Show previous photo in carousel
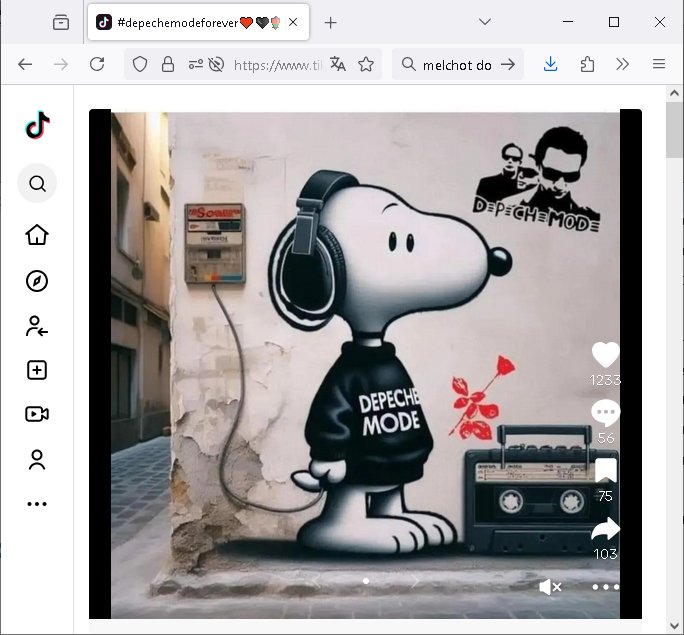The image size is (684, 635). coord(316,580)
